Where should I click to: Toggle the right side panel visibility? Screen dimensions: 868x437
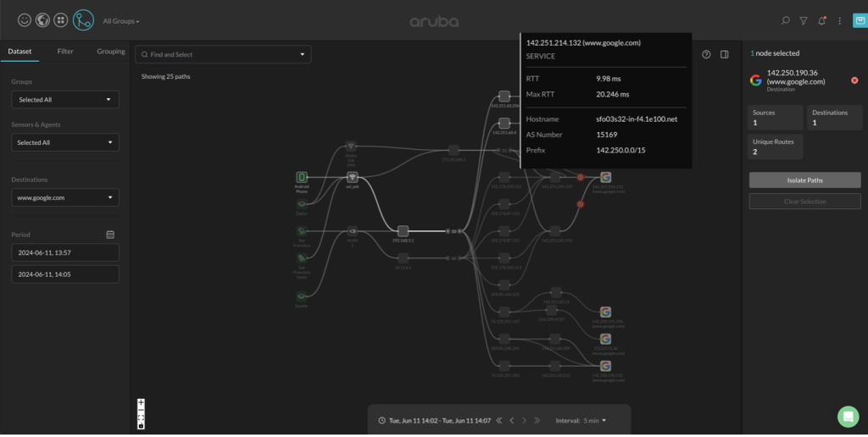point(725,54)
